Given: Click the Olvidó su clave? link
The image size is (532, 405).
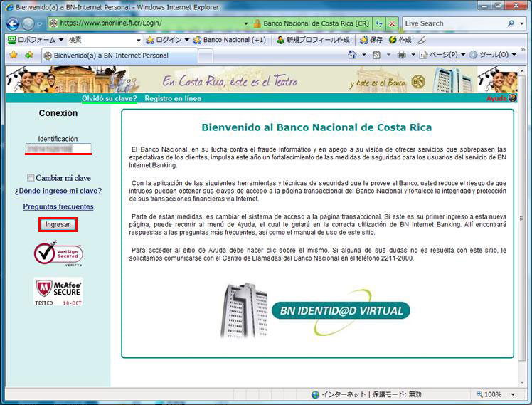Looking at the screenshot, I should point(110,98).
